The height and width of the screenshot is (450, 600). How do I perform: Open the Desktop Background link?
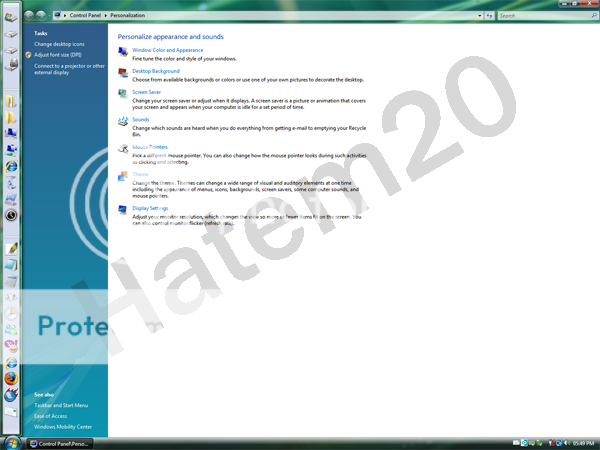tap(156, 71)
